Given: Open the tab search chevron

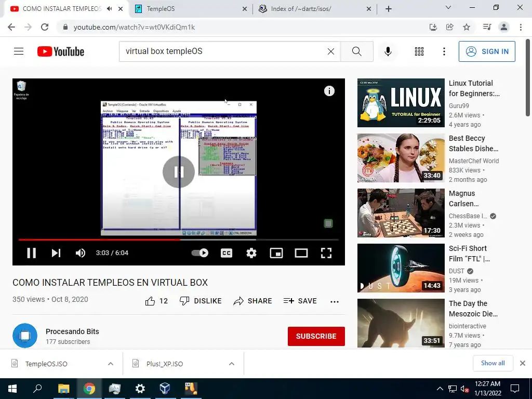Looking at the screenshot, I should point(448,7).
